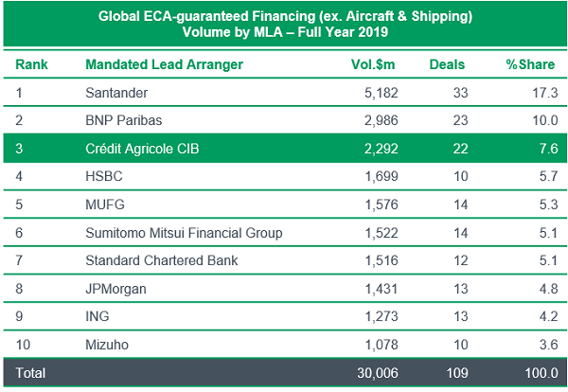
Task: Click the table title banner
Action: click(284, 25)
